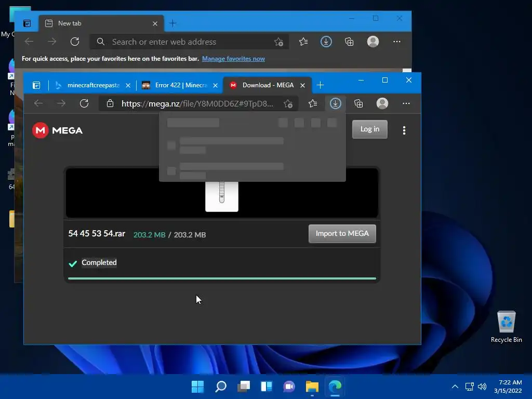The height and width of the screenshot is (399, 532).
Task: Click the rar archive file thumbnail
Action: pyautogui.click(x=221, y=196)
